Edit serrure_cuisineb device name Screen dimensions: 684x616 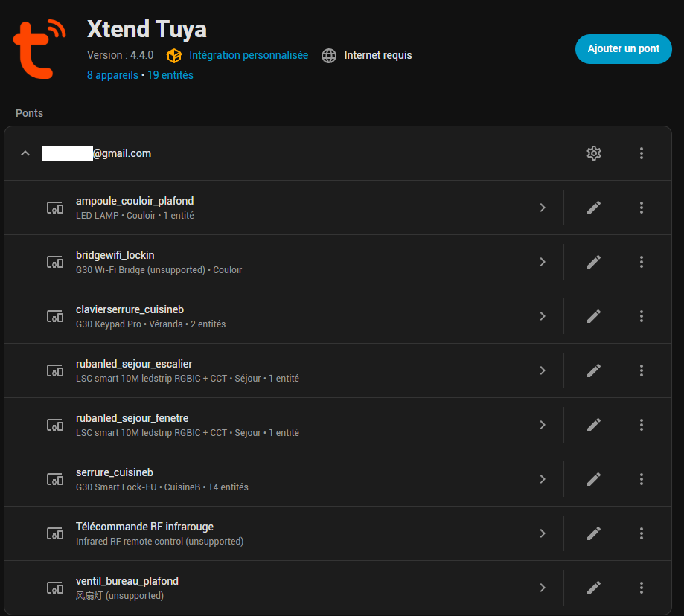click(593, 479)
